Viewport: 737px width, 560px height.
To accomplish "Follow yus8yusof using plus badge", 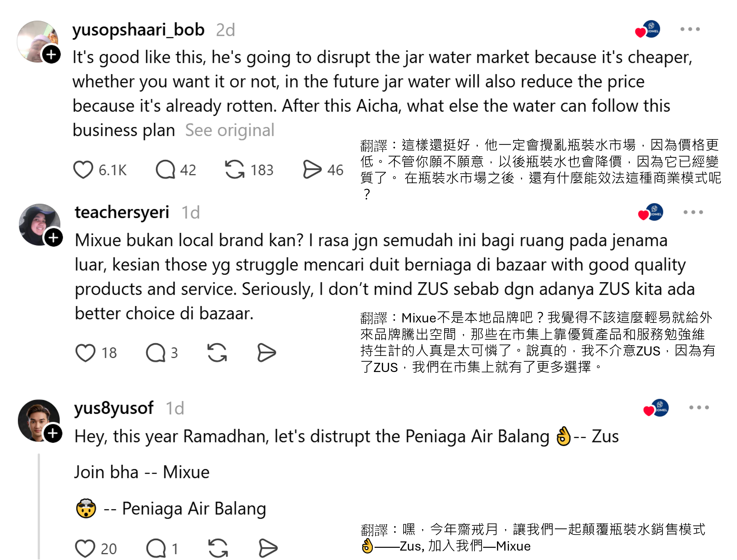I will pyautogui.click(x=53, y=433).
